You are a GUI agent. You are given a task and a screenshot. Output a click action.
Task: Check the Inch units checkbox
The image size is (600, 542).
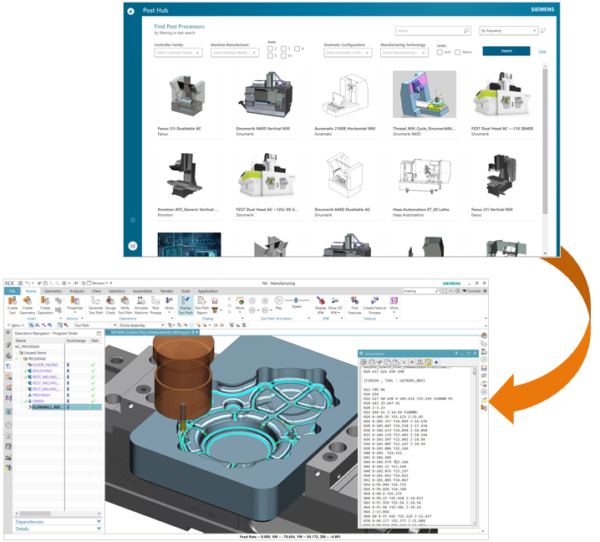pyautogui.click(x=440, y=52)
